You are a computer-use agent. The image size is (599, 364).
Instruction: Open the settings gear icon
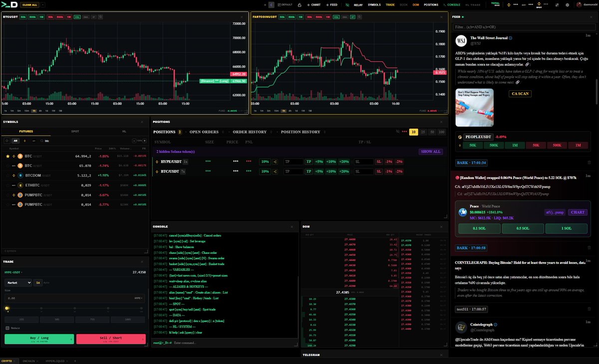(567, 4)
